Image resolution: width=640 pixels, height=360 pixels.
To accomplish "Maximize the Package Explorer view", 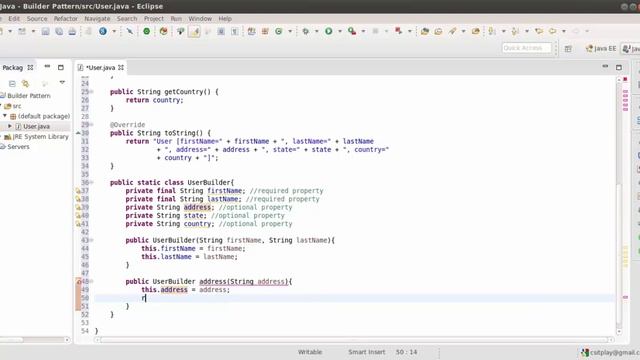I will pos(61,67).
